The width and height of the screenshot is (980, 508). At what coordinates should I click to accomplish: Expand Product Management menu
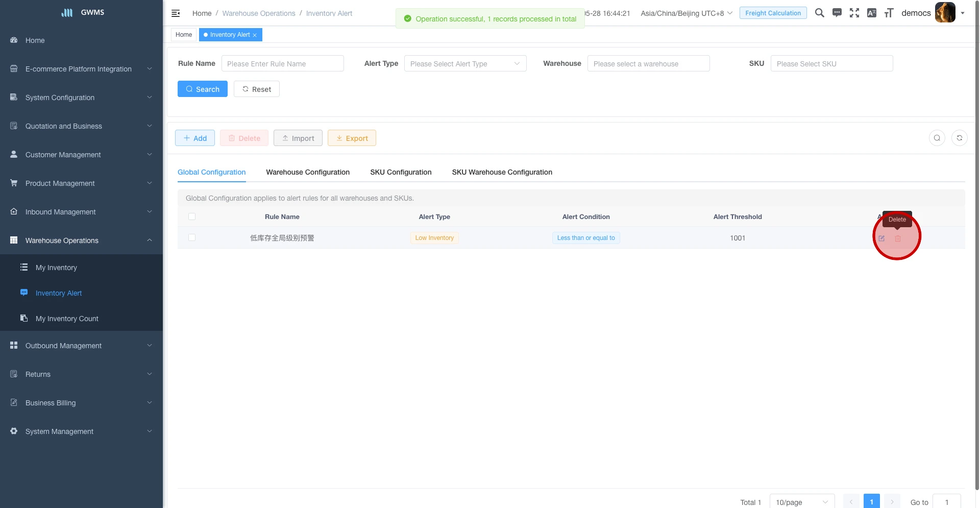click(81, 183)
